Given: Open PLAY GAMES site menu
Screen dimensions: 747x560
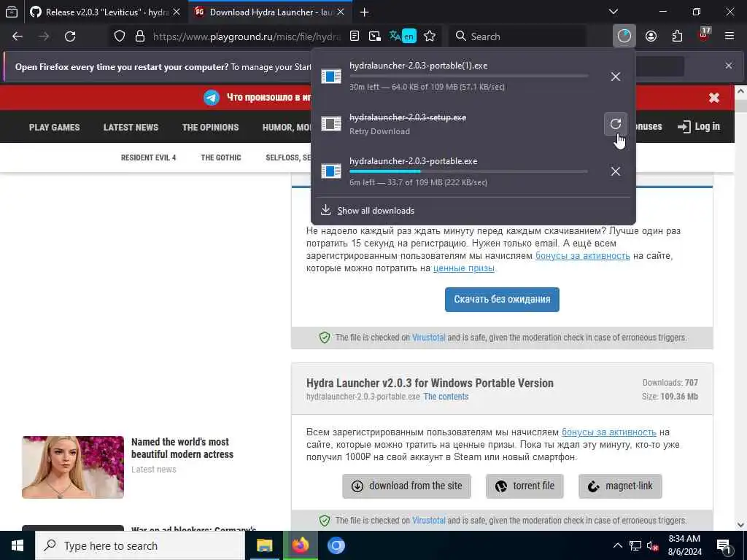Looking at the screenshot, I should click(x=54, y=128).
